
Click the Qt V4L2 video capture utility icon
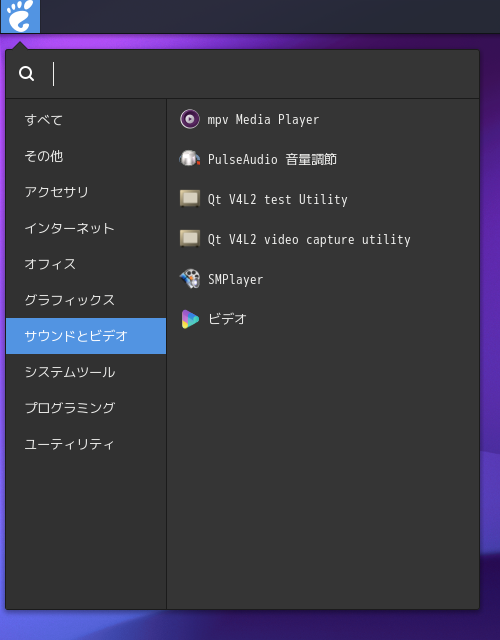point(190,239)
